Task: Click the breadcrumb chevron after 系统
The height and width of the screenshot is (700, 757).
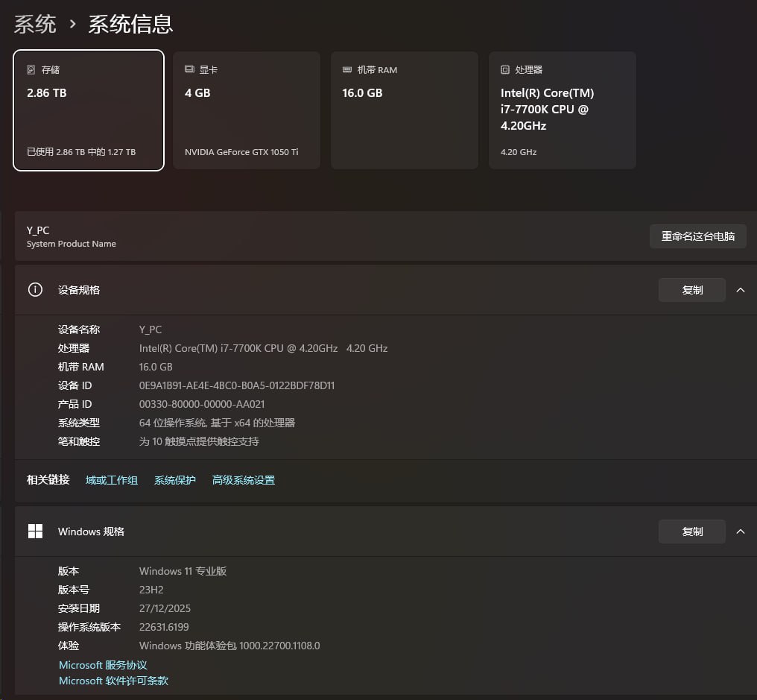Action: [72, 24]
